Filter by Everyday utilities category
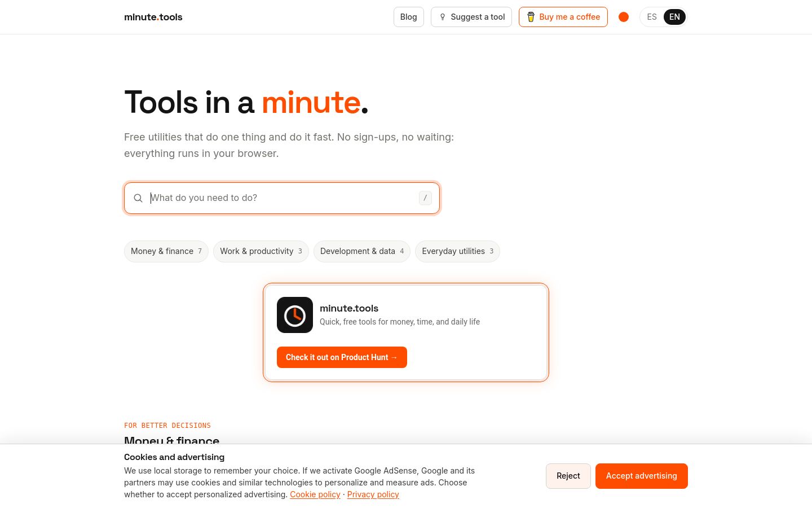 click(x=457, y=251)
